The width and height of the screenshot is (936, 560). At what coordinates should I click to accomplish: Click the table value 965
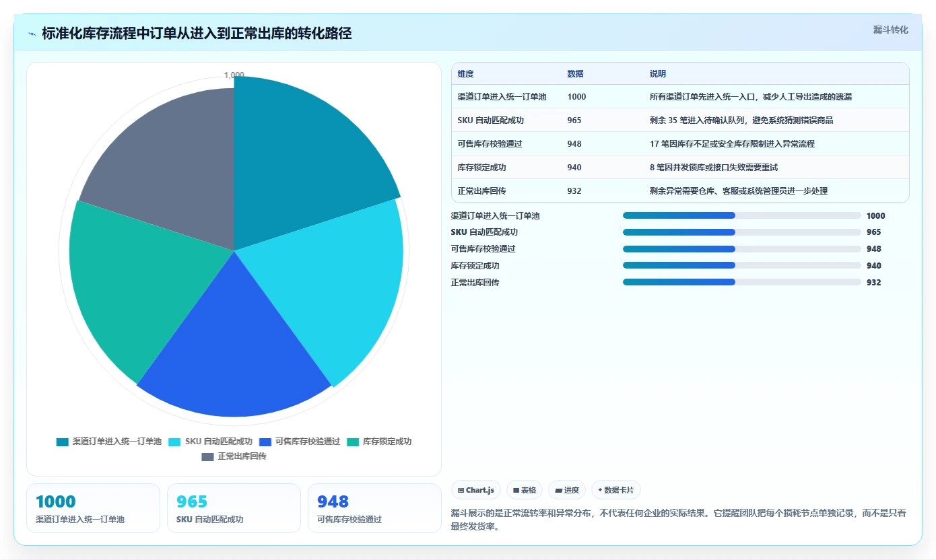click(574, 120)
